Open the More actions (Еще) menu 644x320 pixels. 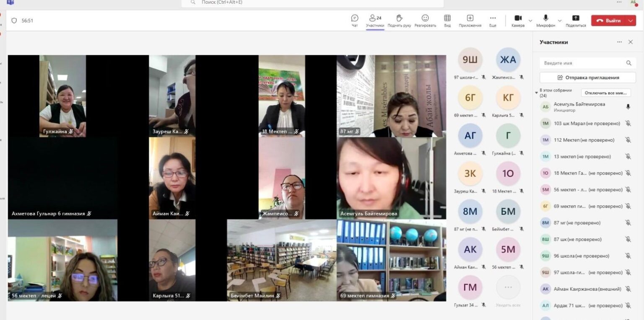point(493,21)
